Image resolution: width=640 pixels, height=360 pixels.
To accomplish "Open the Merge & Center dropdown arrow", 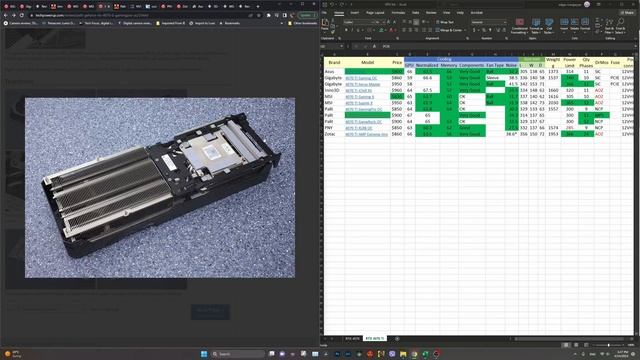I will [465, 30].
